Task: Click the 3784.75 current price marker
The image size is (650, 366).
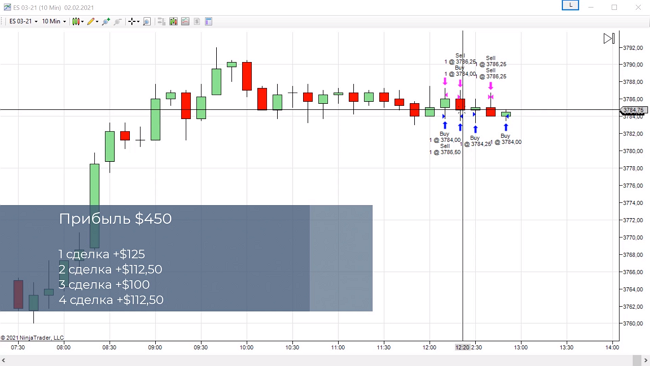Action: pyautogui.click(x=633, y=110)
